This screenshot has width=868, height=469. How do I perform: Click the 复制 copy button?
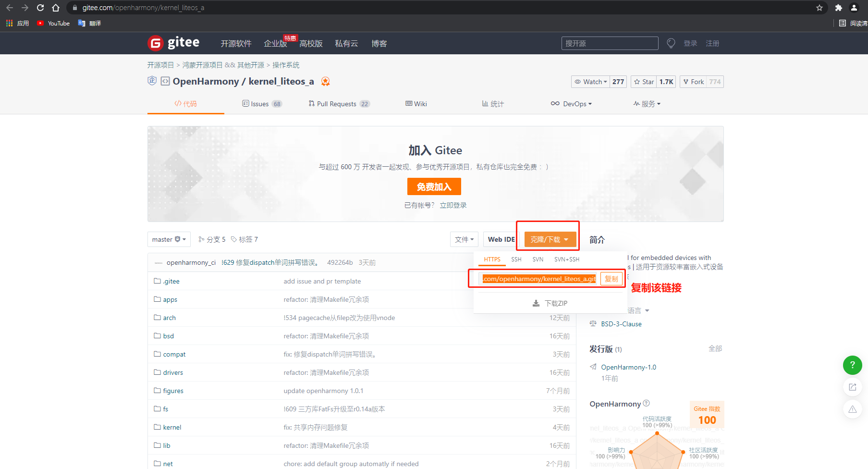(611, 279)
